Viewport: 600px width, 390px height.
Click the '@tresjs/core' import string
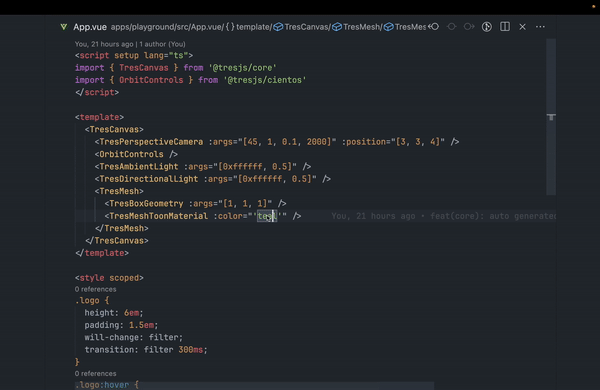[242, 68]
